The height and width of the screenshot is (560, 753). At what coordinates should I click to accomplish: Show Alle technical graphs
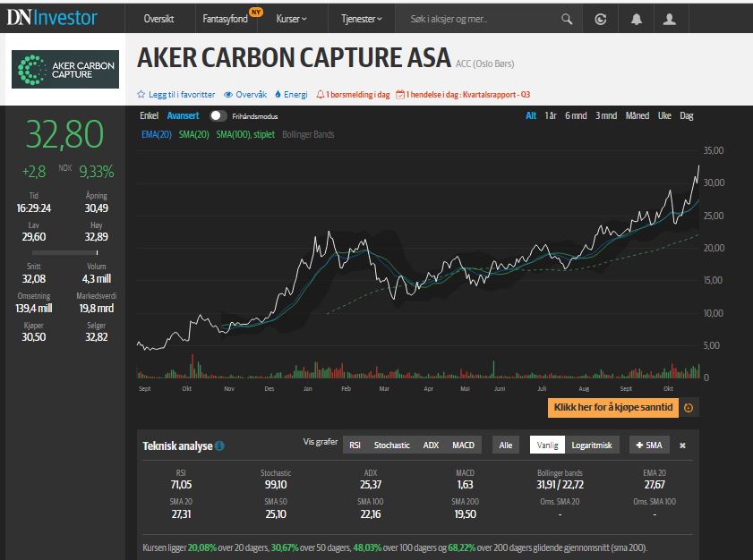pos(506,445)
